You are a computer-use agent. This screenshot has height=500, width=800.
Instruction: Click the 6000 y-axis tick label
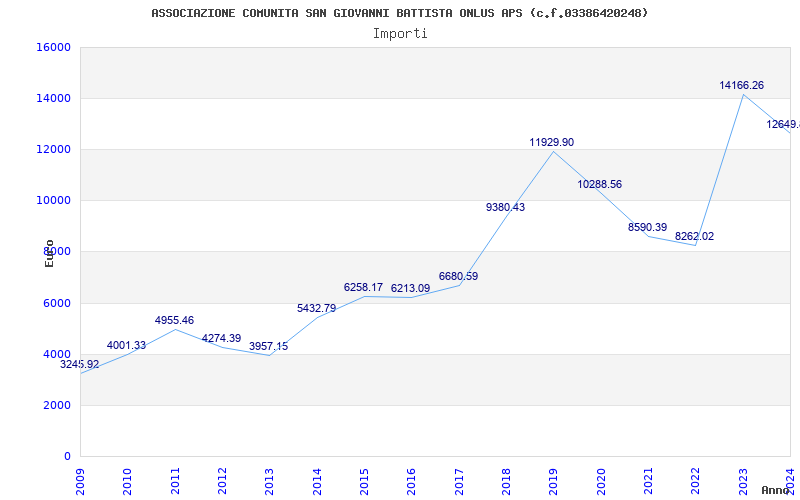tap(56, 303)
